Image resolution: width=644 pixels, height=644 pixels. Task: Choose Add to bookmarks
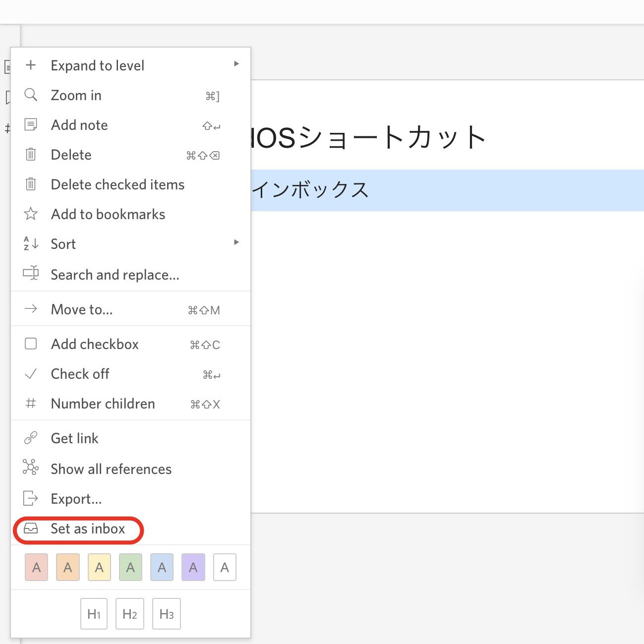(131, 214)
